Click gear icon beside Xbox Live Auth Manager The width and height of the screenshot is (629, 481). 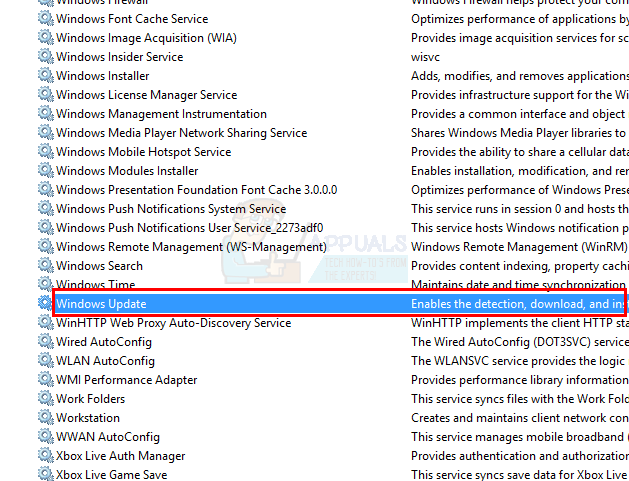[x=46, y=456]
